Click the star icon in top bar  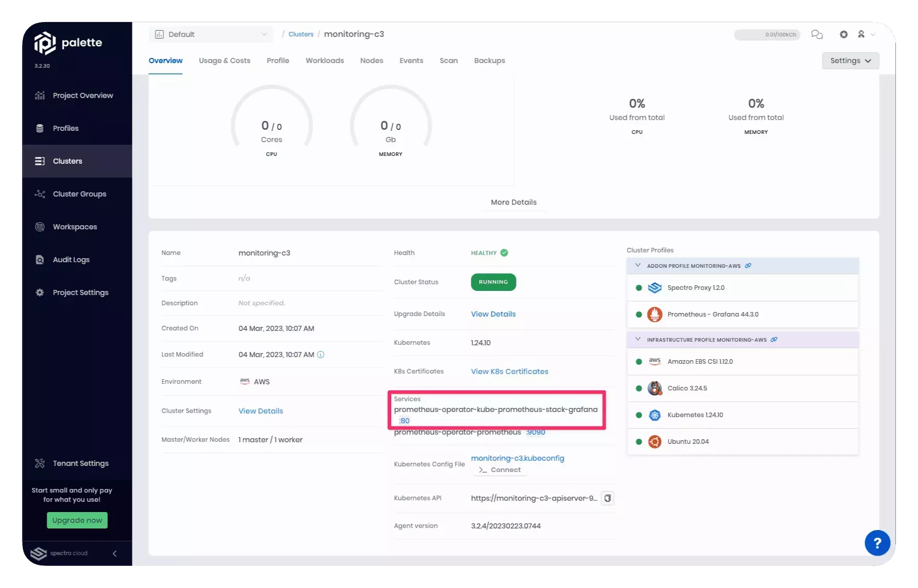point(844,34)
